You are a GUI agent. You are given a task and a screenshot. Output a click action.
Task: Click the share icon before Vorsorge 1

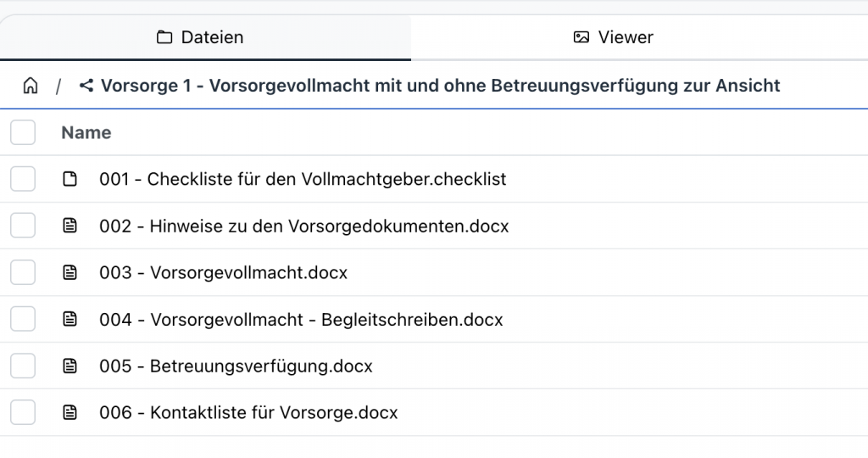point(86,86)
